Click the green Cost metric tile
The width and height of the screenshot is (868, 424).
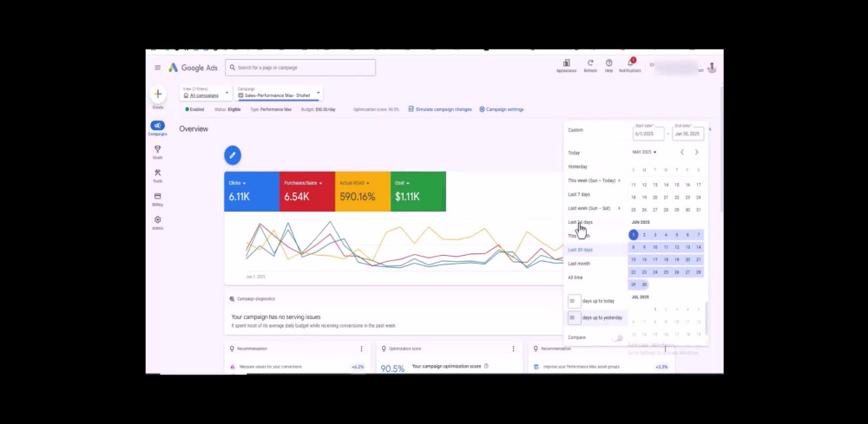pyautogui.click(x=418, y=192)
